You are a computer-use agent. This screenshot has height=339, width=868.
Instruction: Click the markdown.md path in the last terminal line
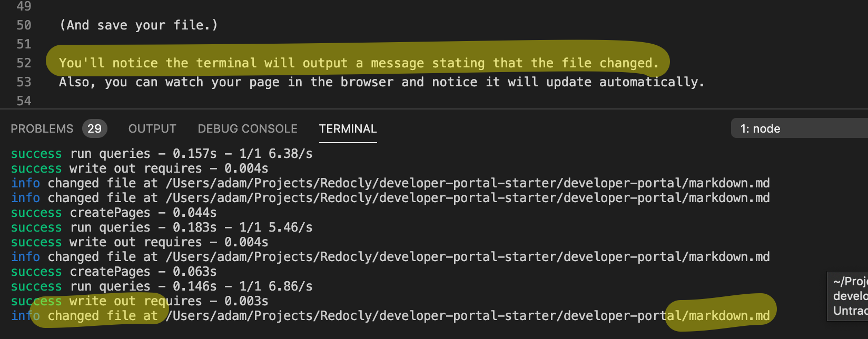[x=729, y=316]
